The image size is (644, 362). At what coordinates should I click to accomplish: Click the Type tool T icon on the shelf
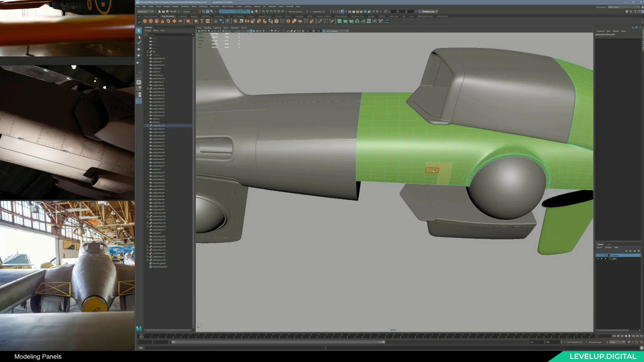point(201,21)
